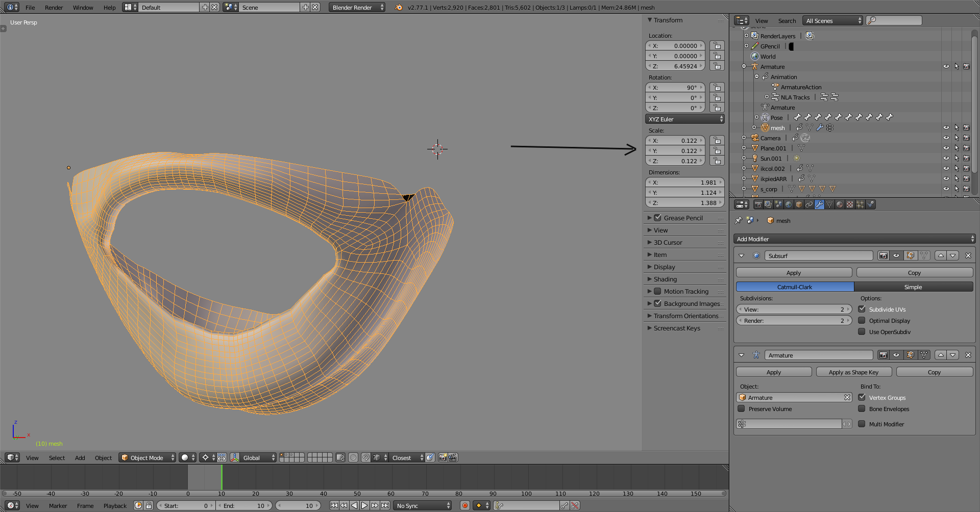Open the Physics properties tab
Screen dimensions: 980x512
[870, 204]
